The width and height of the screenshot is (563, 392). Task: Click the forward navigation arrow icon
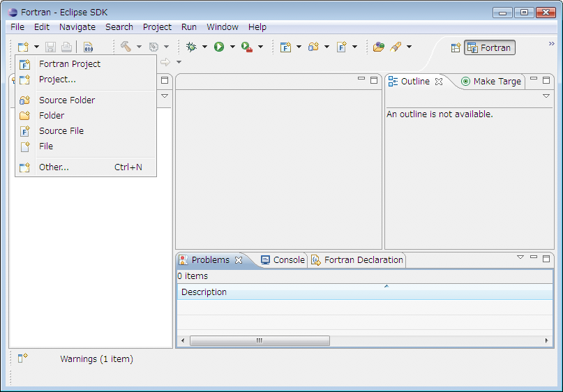point(165,62)
